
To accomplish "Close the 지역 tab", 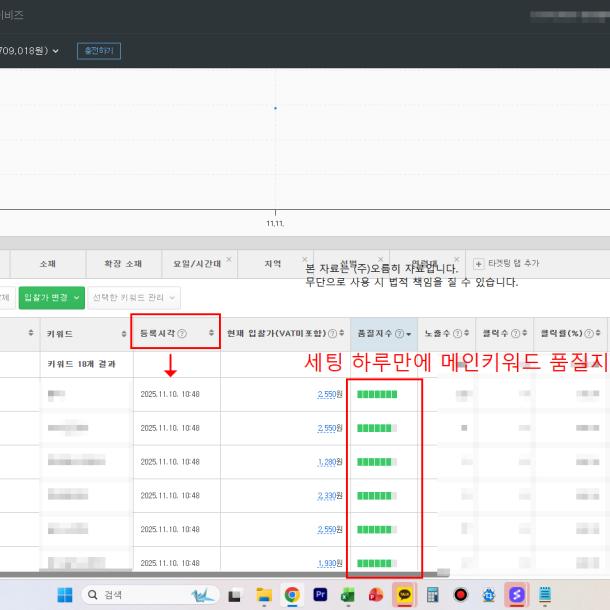I will click(302, 259).
